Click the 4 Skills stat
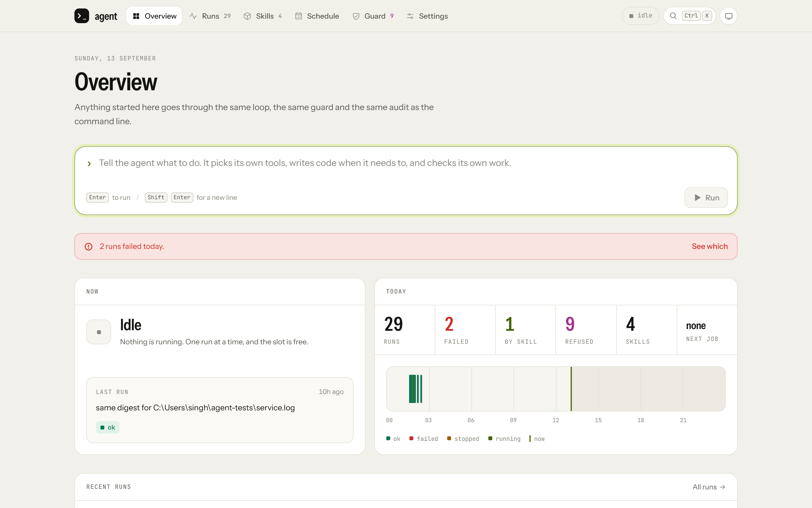This screenshot has height=508, width=812. point(647,330)
